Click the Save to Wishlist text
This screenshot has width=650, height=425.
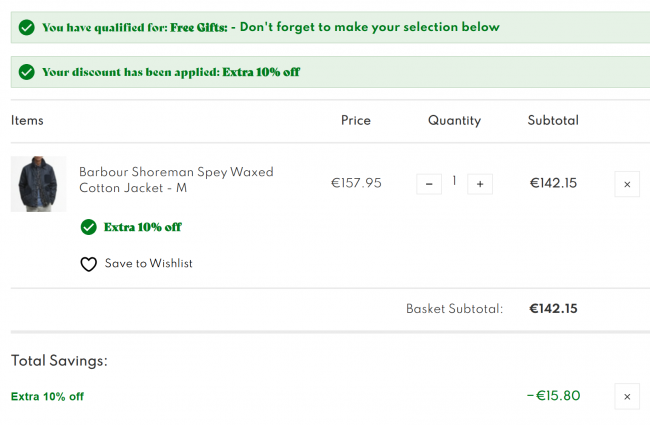click(148, 264)
